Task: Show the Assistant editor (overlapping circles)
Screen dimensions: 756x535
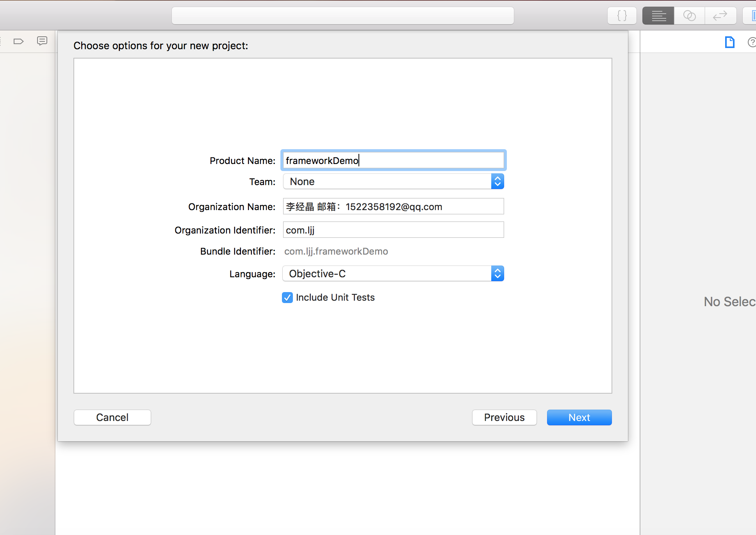Action: [689, 16]
